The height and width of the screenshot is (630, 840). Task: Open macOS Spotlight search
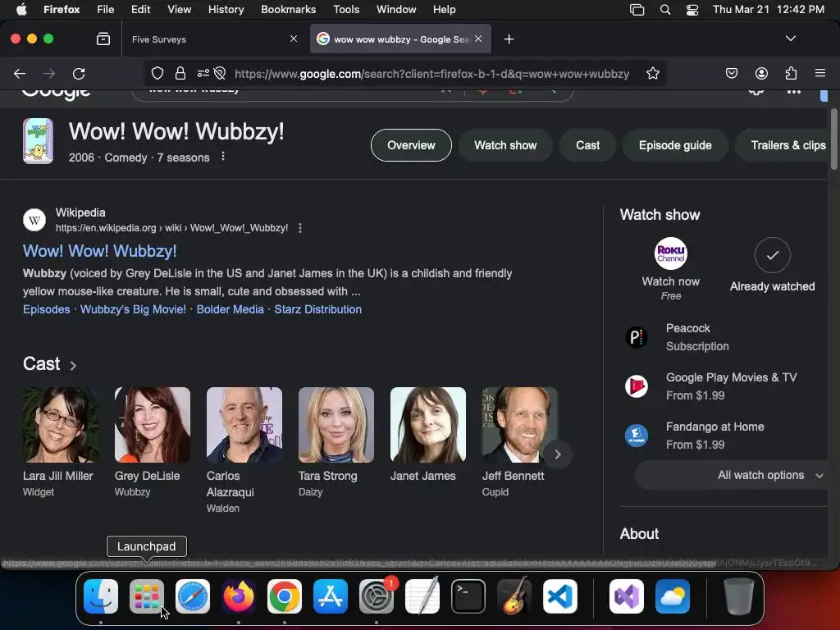[x=664, y=10]
